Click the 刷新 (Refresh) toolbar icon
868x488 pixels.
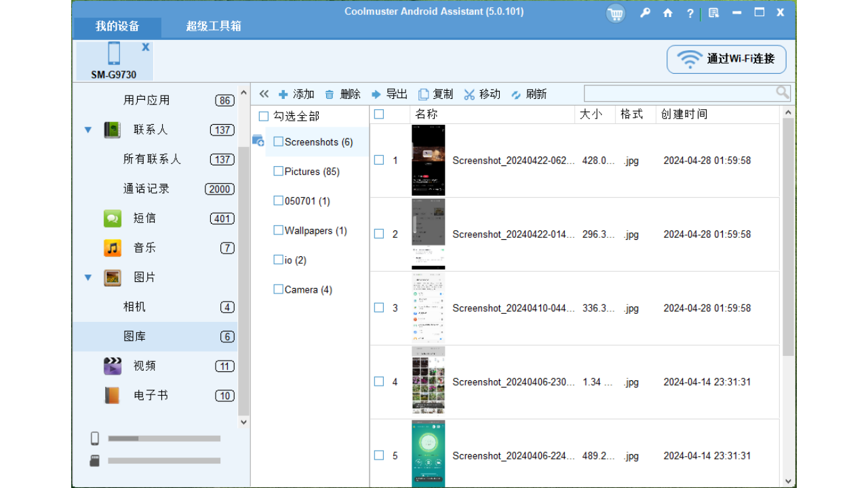[515, 94]
